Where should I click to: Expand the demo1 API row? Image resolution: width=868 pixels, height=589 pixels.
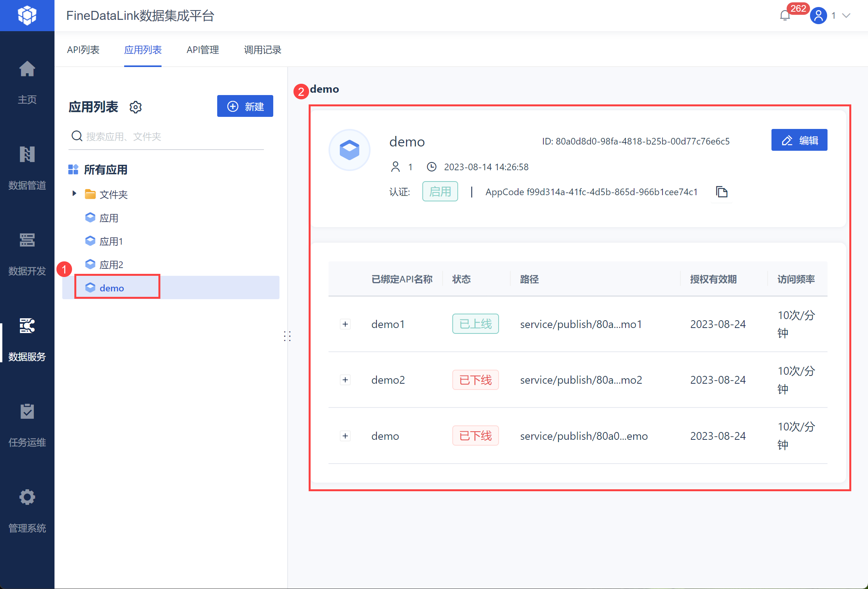345,324
